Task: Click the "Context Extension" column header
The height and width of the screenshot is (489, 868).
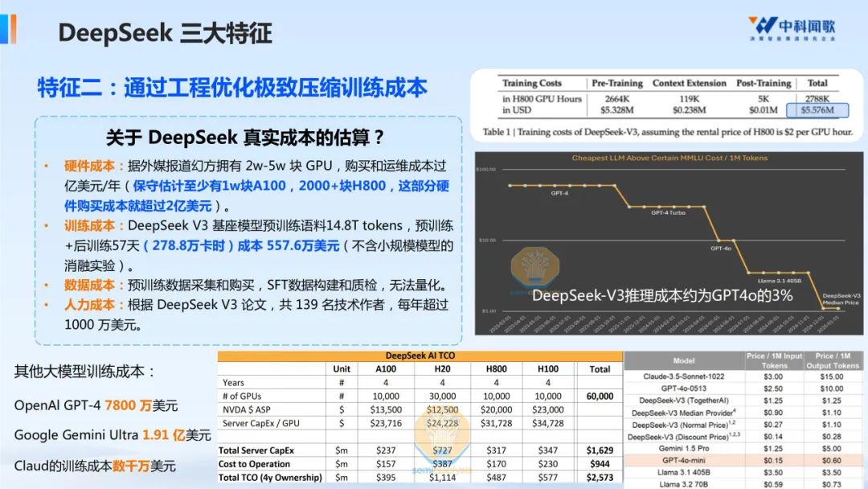Action: [690, 83]
